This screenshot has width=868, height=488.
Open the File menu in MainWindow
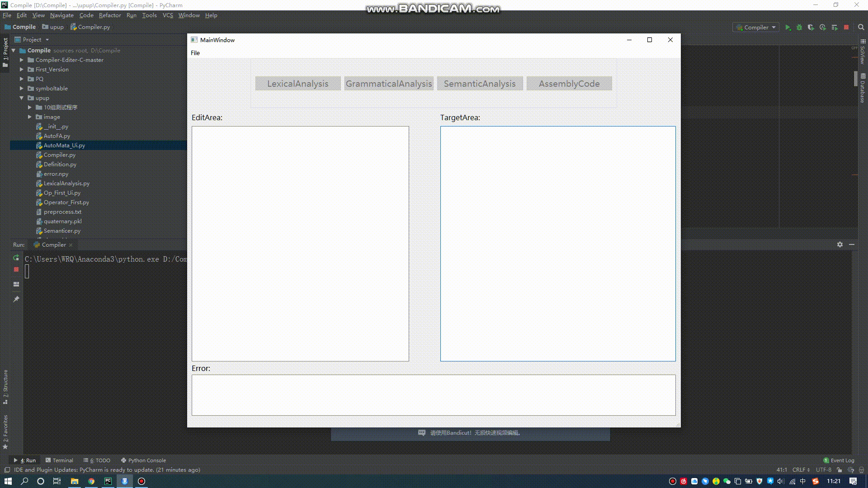(195, 53)
